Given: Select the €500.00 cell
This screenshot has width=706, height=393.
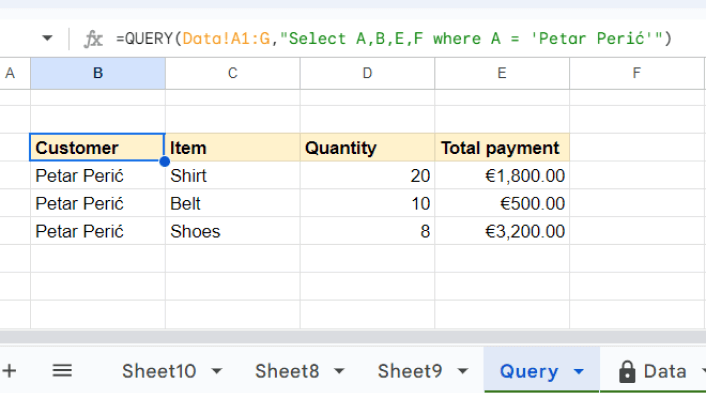Looking at the screenshot, I should 502,203.
